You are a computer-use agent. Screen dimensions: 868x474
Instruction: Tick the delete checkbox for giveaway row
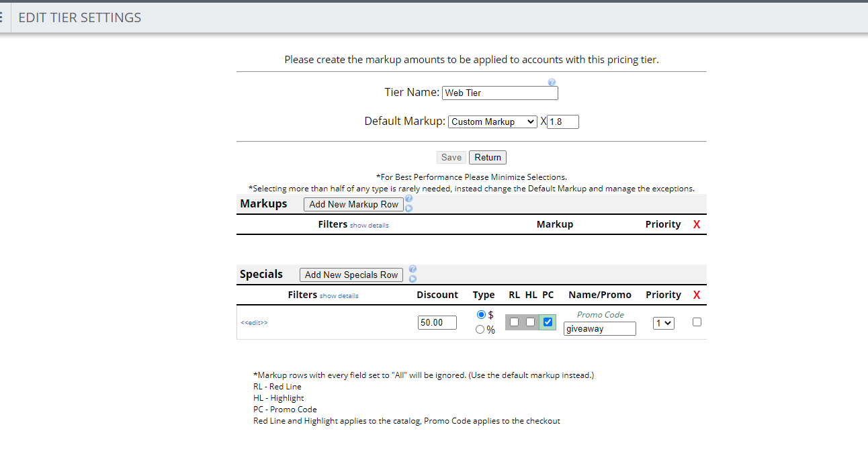pyautogui.click(x=697, y=322)
